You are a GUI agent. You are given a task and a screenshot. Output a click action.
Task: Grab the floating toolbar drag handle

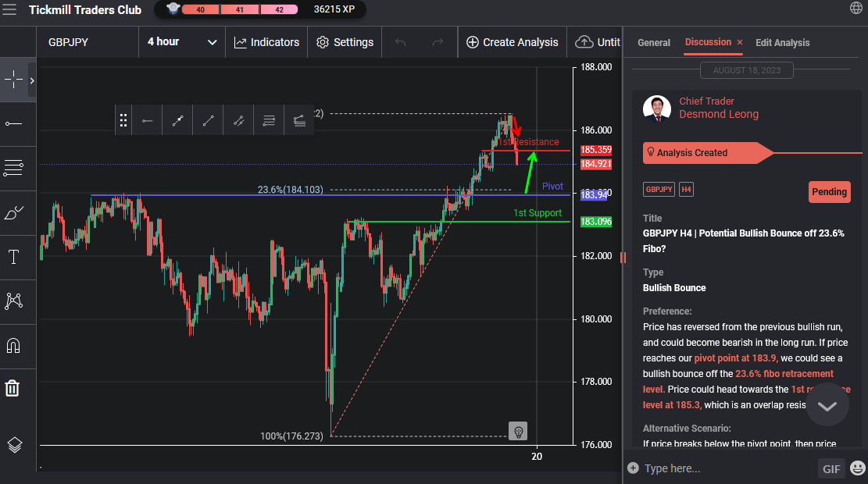(123, 120)
